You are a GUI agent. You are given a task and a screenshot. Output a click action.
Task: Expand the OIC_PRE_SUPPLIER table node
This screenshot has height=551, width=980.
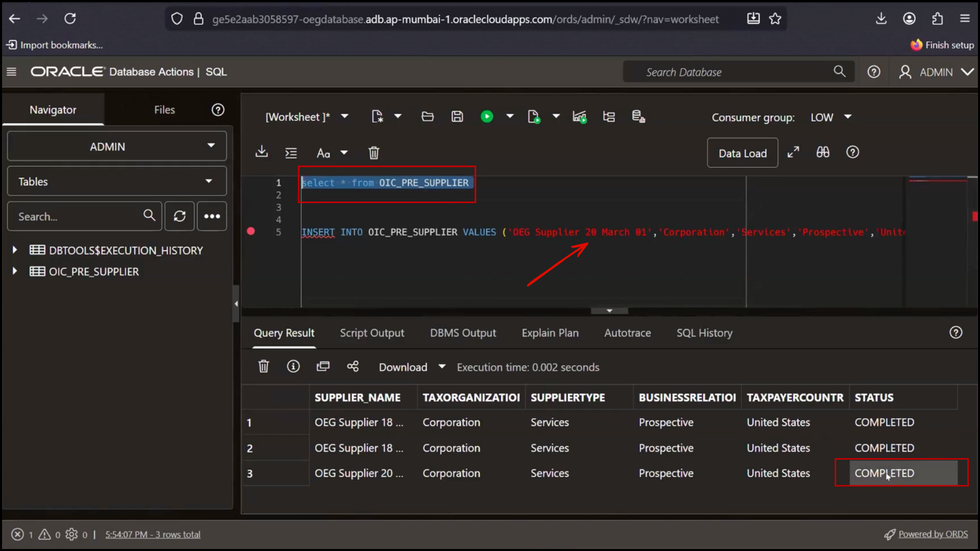(14, 271)
